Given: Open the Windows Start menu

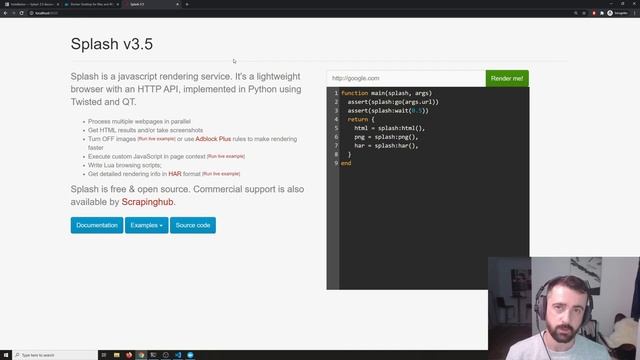Looking at the screenshot, I should click(6, 355).
